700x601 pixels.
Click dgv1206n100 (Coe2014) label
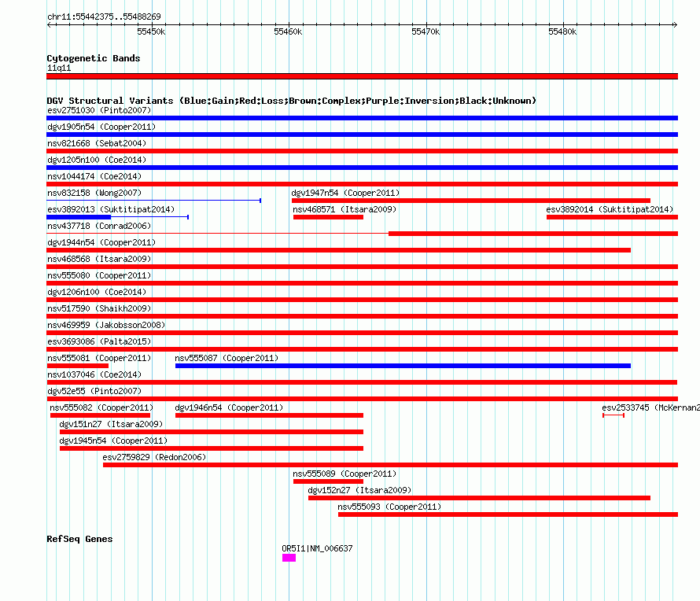pyautogui.click(x=97, y=292)
